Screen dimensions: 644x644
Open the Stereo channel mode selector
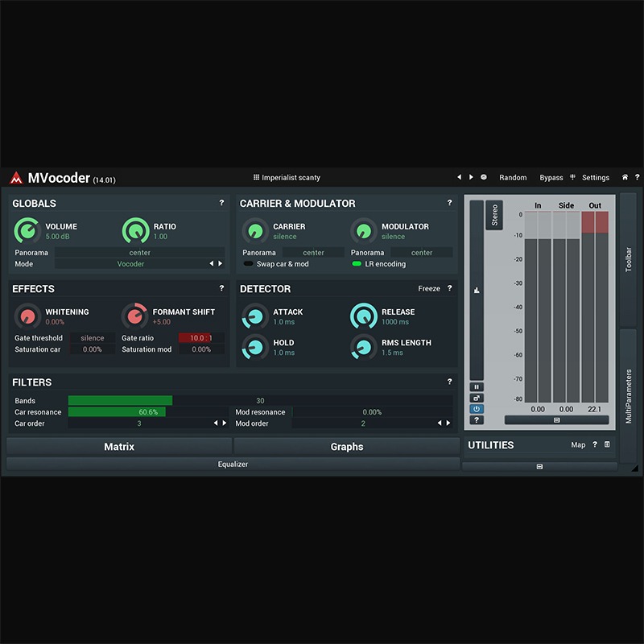pyautogui.click(x=494, y=215)
